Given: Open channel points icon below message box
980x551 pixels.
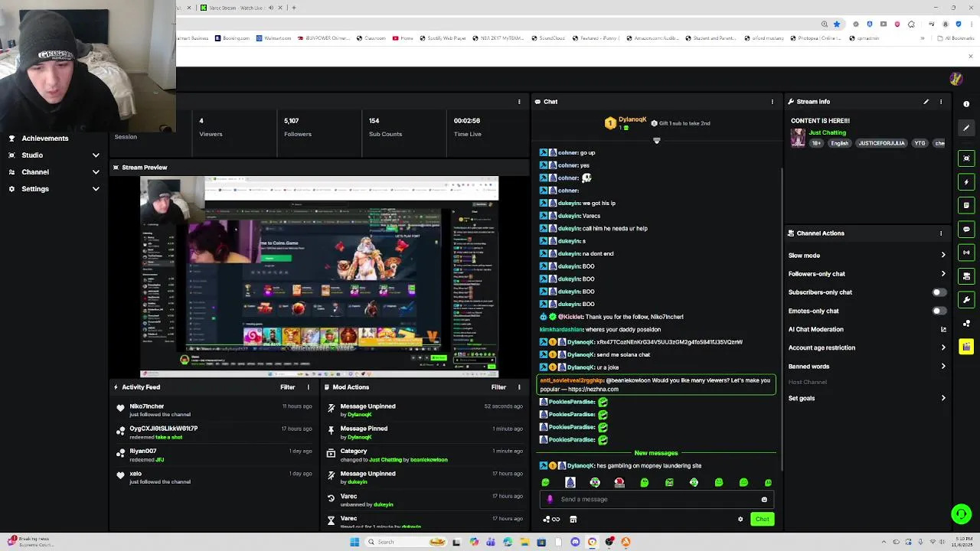Looking at the screenshot, I should pos(551,520).
